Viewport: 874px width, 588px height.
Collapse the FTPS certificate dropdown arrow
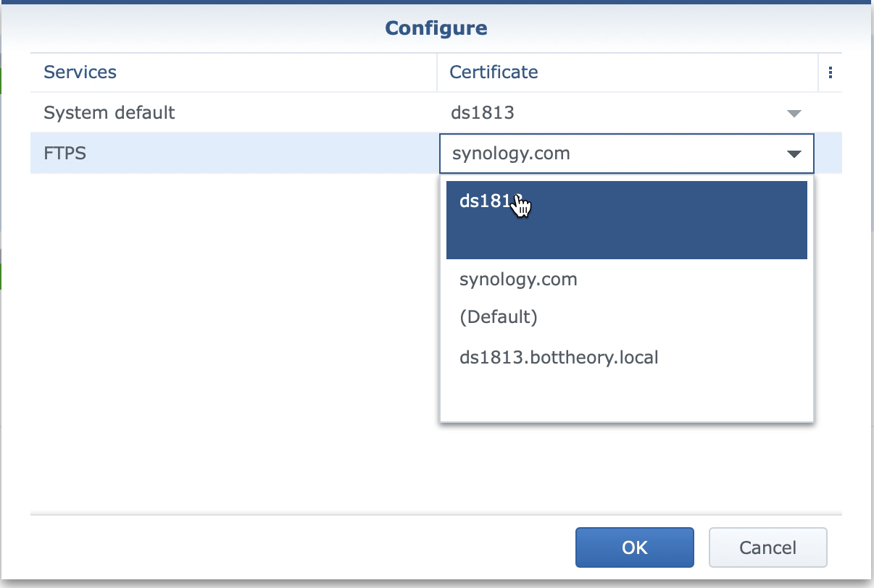794,154
